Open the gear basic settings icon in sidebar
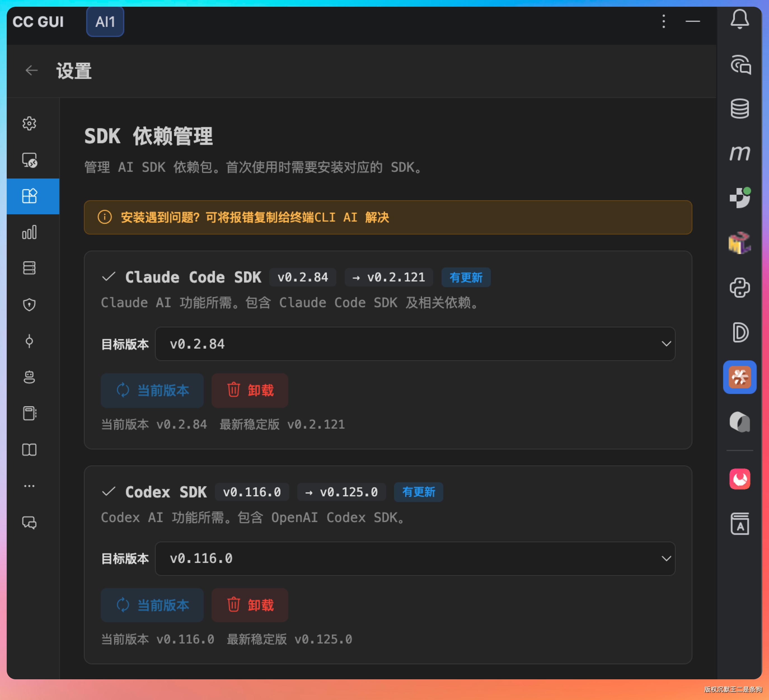The image size is (769, 700). tap(29, 124)
